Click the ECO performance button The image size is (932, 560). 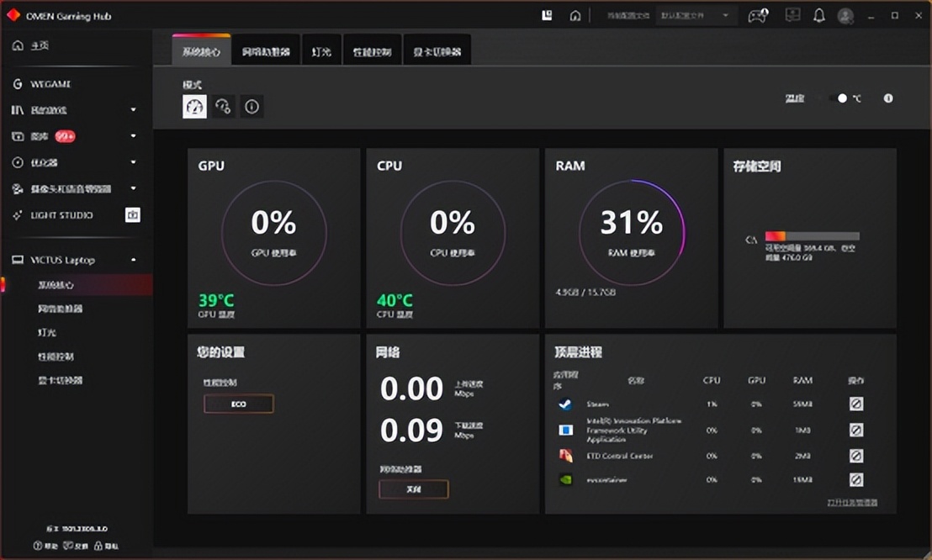click(x=239, y=404)
